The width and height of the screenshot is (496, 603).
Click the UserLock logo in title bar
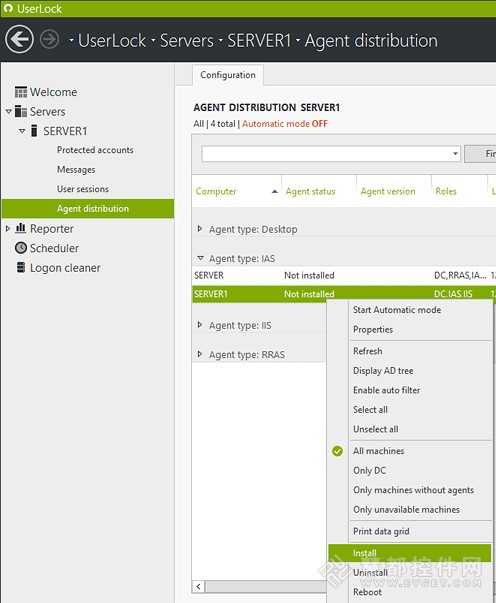pyautogui.click(x=8, y=8)
